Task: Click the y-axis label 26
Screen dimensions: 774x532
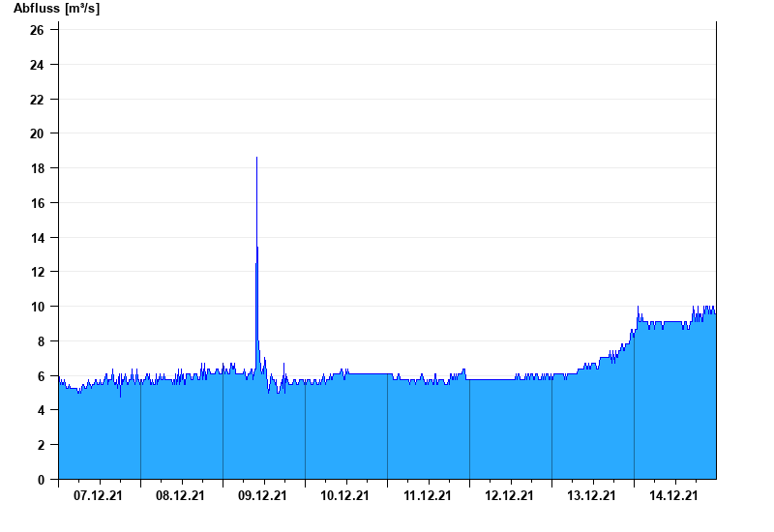Action: click(37, 30)
